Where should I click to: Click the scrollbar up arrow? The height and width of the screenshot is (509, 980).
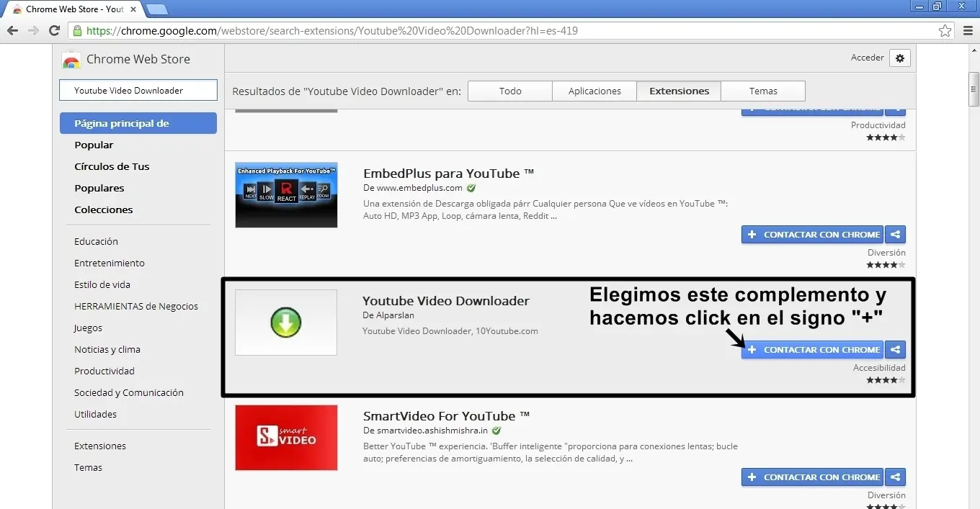(974, 50)
